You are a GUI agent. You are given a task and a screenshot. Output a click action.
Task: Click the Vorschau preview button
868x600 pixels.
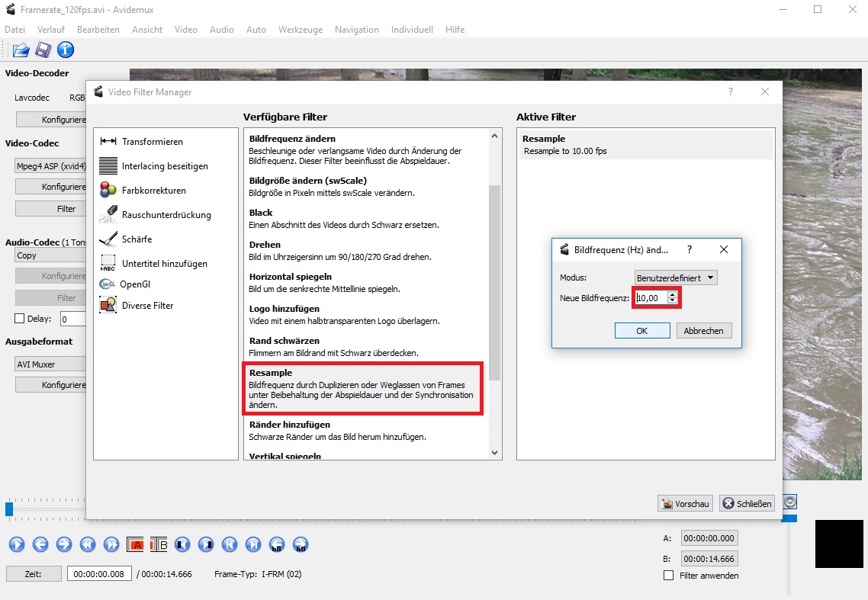685,504
